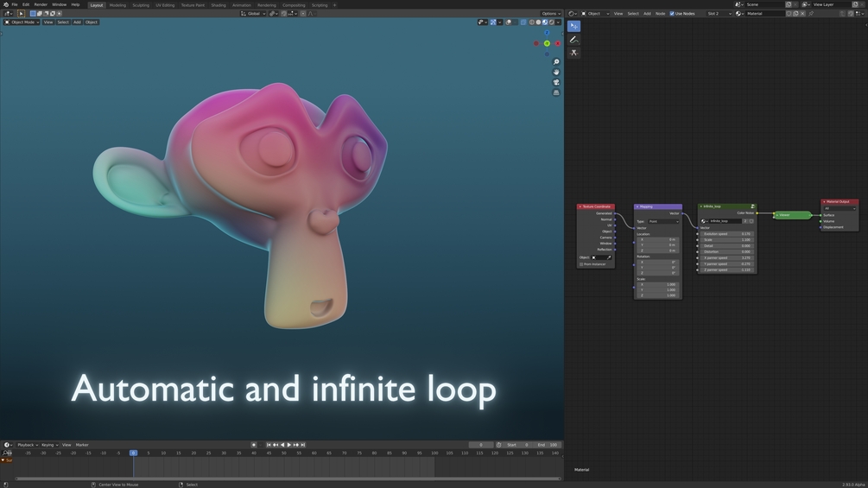The height and width of the screenshot is (488, 868).
Task: Click the group node icon on infinite_loop node header
Action: (x=753, y=206)
